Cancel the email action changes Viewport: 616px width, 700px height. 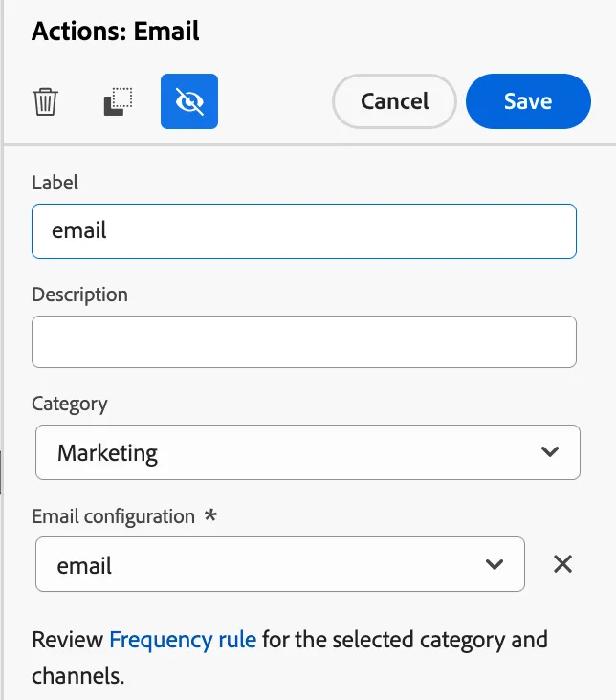(x=394, y=101)
